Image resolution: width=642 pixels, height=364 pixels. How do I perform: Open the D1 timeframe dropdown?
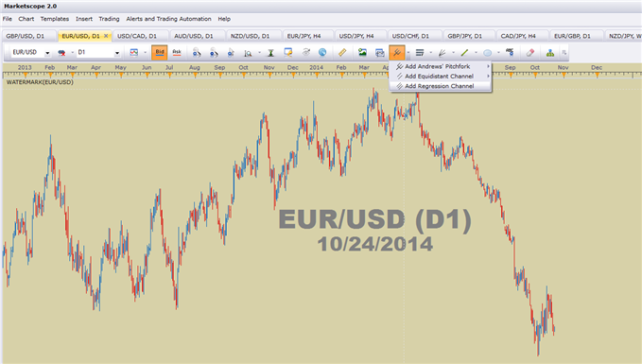[116, 53]
